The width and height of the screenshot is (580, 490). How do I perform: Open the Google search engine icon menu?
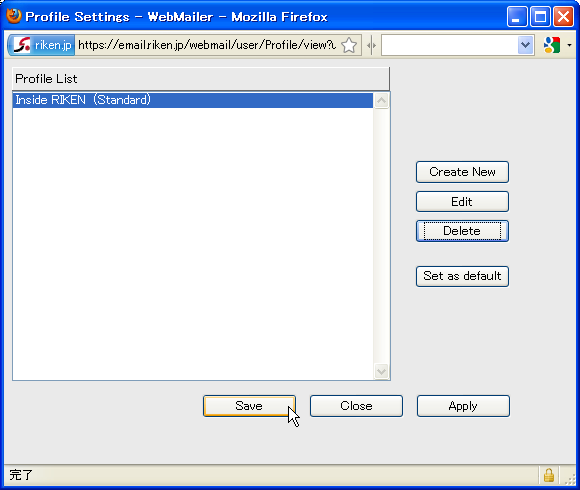(x=552, y=45)
